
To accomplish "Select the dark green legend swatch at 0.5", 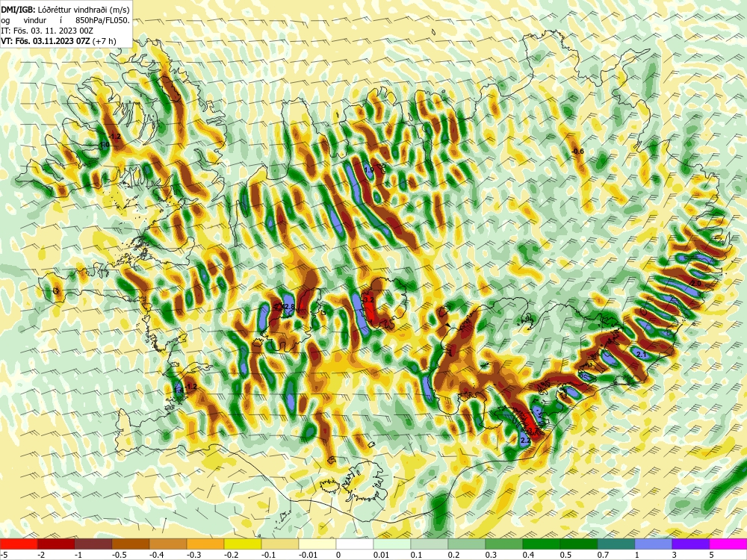I will click(x=579, y=544).
